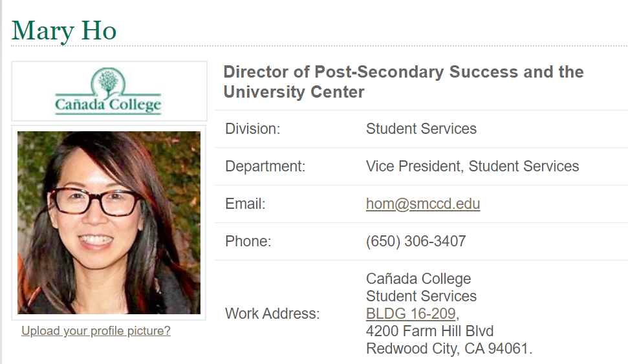Select "Vice President, Student Services" department text
628x364 pixels.
[472, 167]
